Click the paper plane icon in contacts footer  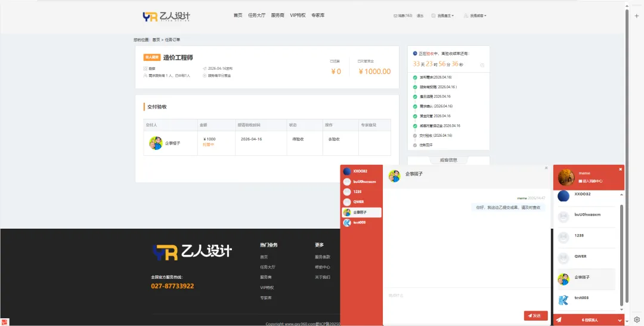click(559, 319)
